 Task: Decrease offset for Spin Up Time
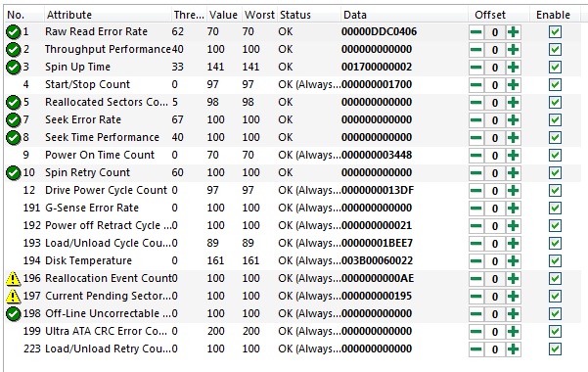pos(476,68)
